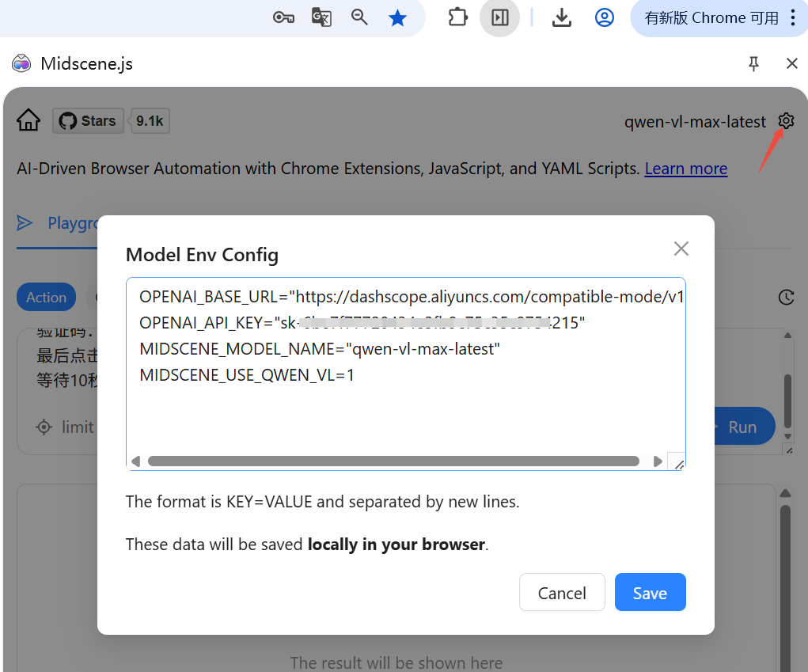Image resolution: width=808 pixels, height=672 pixels.
Task: Click the MIDSCENE_USE_QWEN_VL=1 line
Action: pyautogui.click(x=247, y=375)
